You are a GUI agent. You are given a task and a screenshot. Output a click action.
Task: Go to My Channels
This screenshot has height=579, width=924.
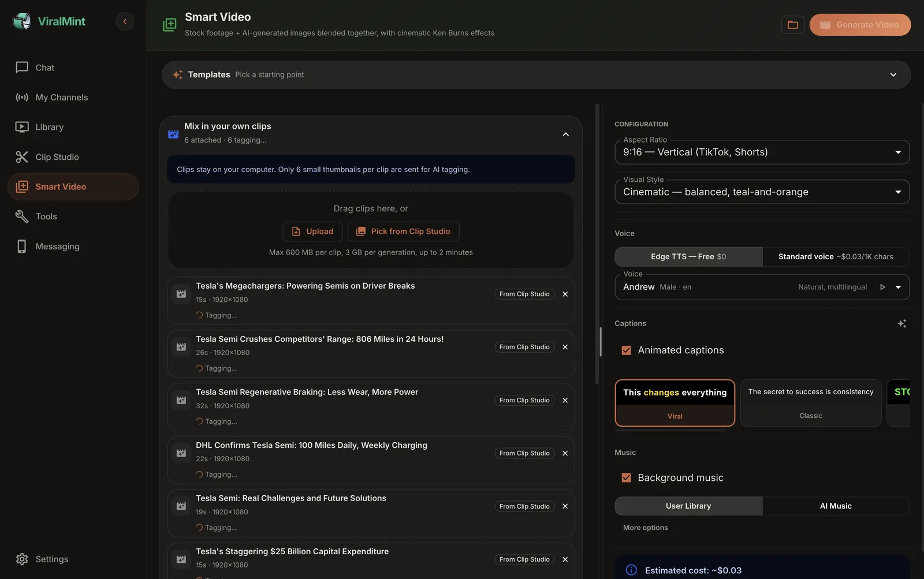point(73,98)
